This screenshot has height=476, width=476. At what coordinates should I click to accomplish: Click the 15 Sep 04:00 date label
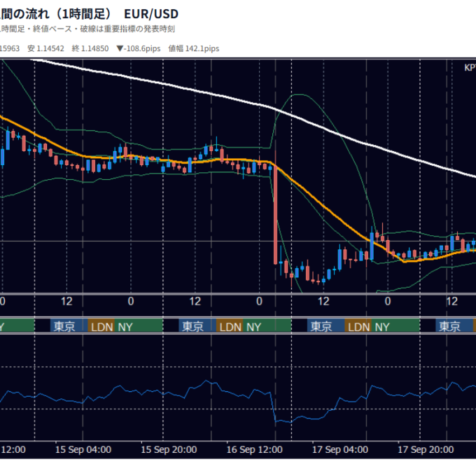pos(83,449)
